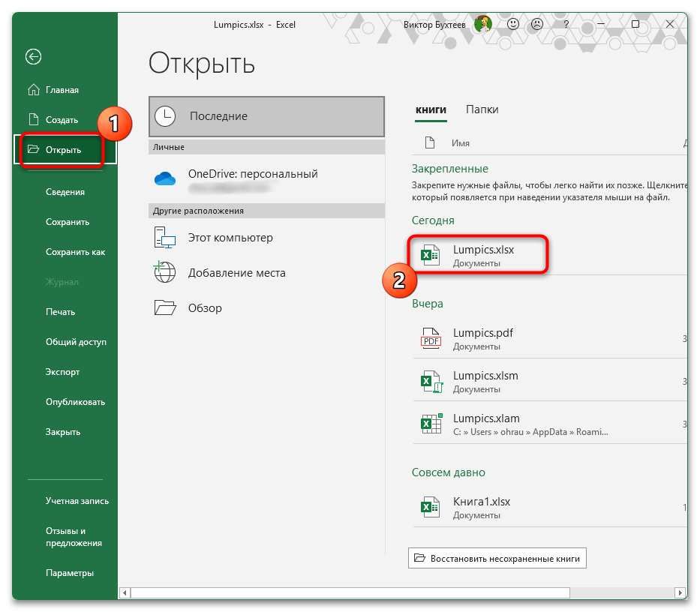Click the scrollbar right arrow

(x=680, y=592)
